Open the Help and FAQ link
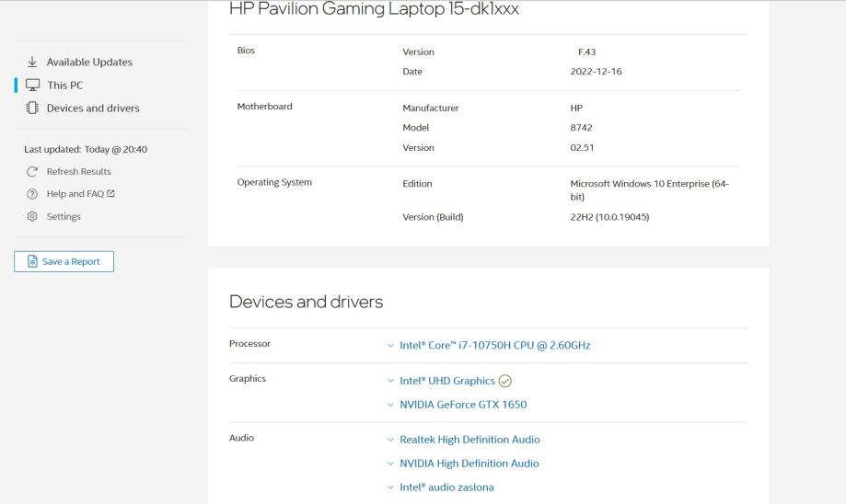 click(75, 194)
